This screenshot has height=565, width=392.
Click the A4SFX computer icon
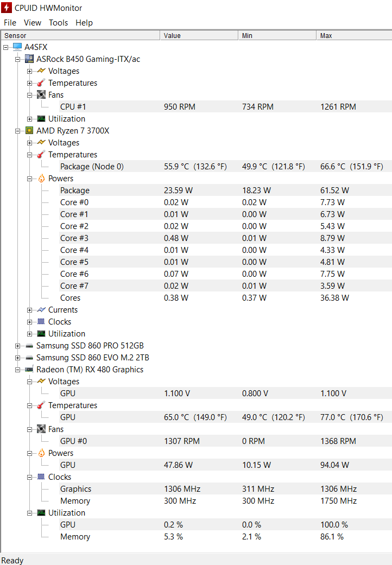pyautogui.click(x=17, y=47)
